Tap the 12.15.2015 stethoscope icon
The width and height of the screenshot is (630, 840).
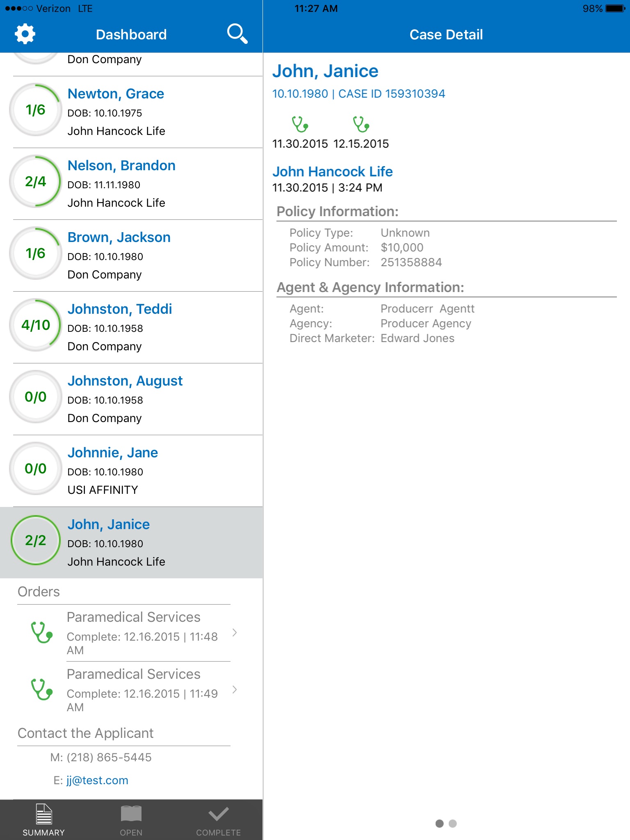361,124
